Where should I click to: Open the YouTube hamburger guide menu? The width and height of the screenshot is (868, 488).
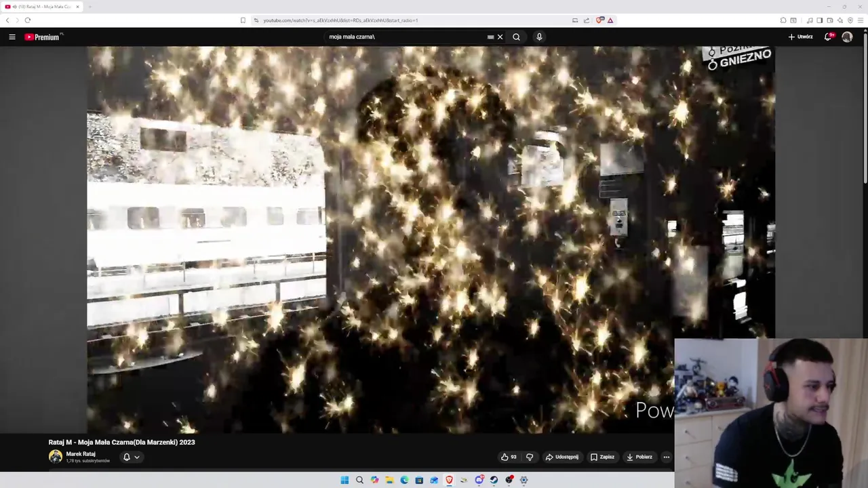coord(12,37)
